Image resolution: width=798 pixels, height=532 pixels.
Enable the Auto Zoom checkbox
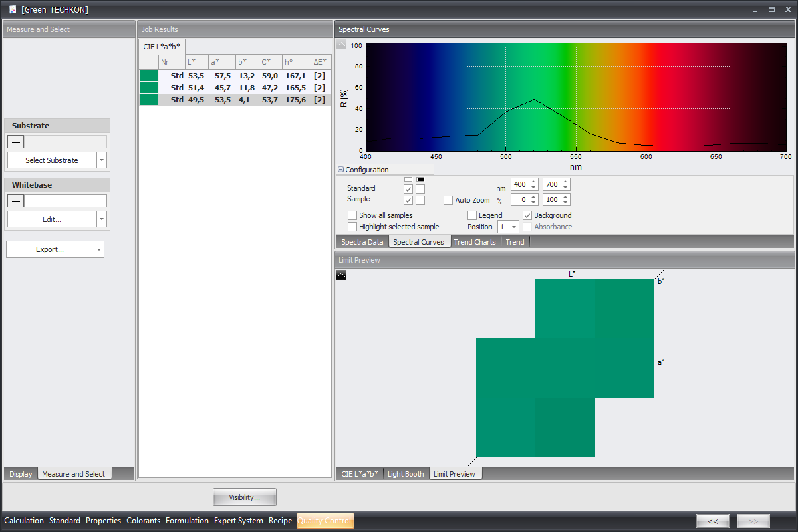448,200
